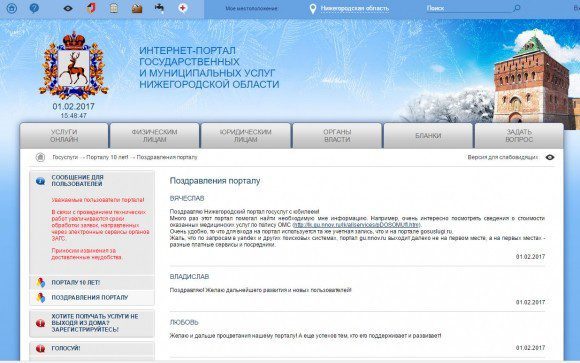The image size is (580, 363).
Task: Click the breadcrumb home icon
Action: click(40, 157)
